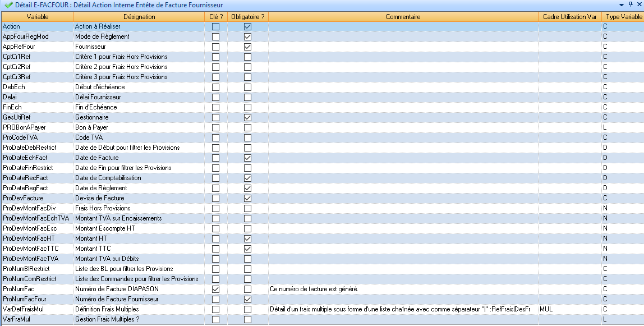The height and width of the screenshot is (326, 644).
Task: Click the Désignation column header
Action: click(139, 17)
